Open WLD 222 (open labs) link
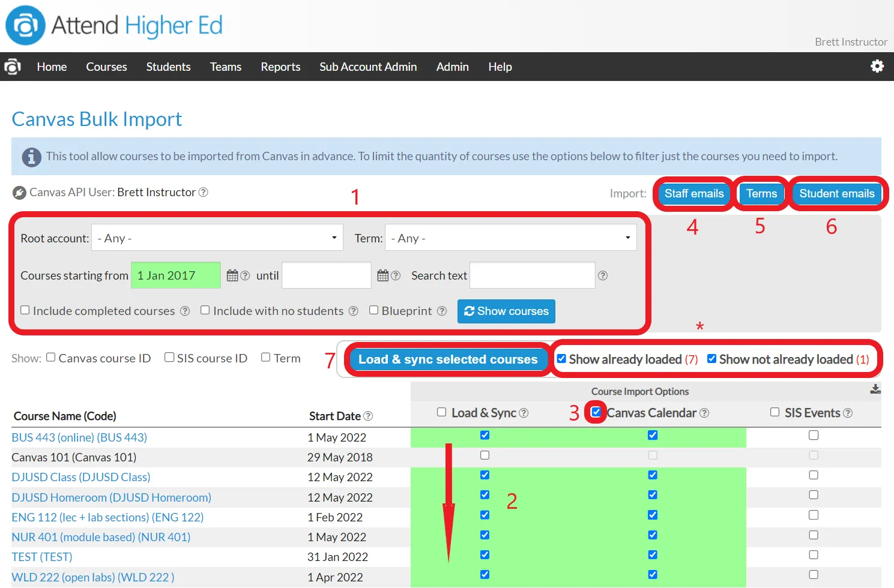 click(x=93, y=577)
